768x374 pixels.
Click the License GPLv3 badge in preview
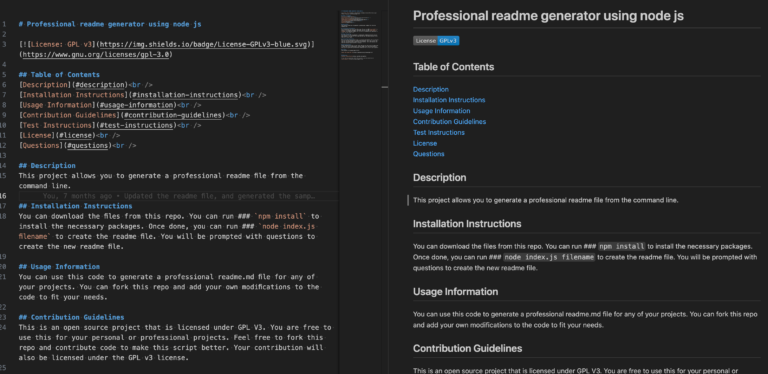436,41
